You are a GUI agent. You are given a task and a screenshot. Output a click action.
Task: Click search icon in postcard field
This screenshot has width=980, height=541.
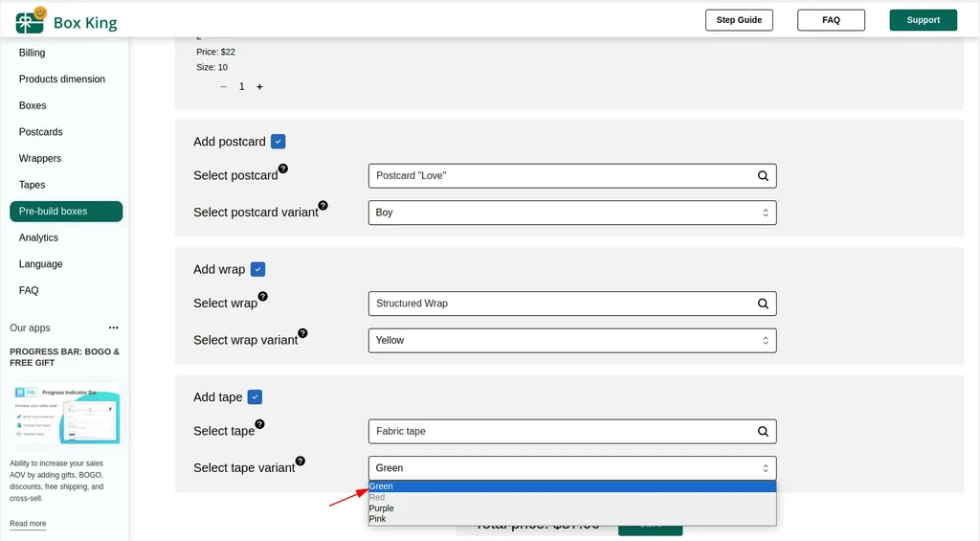click(x=763, y=176)
